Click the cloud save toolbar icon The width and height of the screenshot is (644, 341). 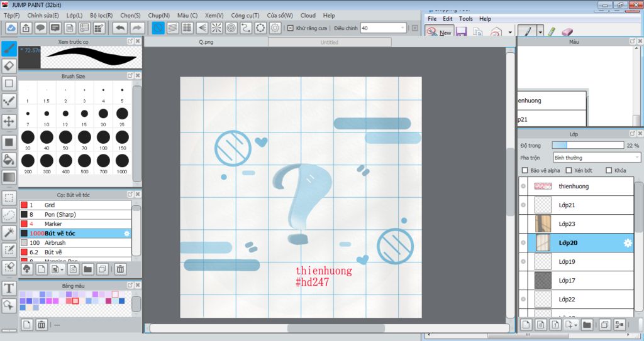11,28
